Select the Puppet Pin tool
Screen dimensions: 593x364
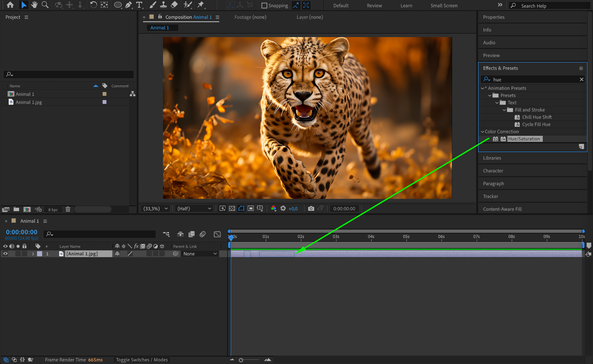(200, 5)
